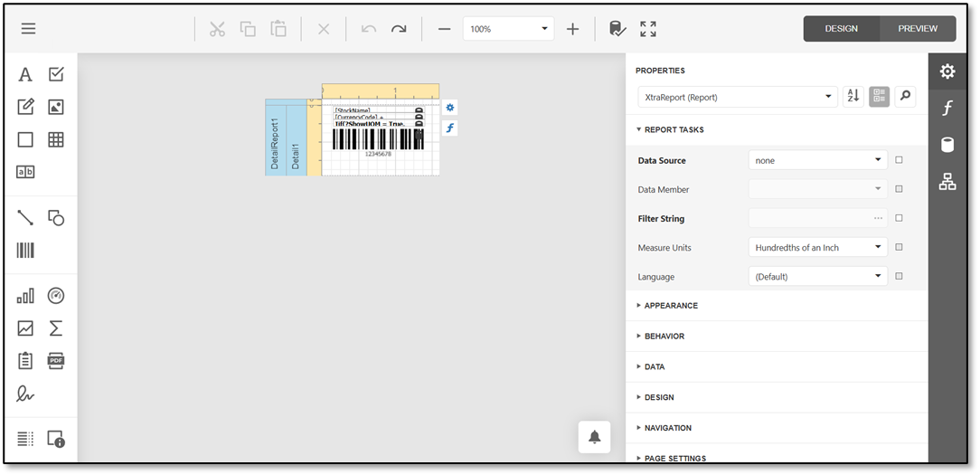Select the Sparkline control tool
980x475 pixels.
[x=25, y=328]
